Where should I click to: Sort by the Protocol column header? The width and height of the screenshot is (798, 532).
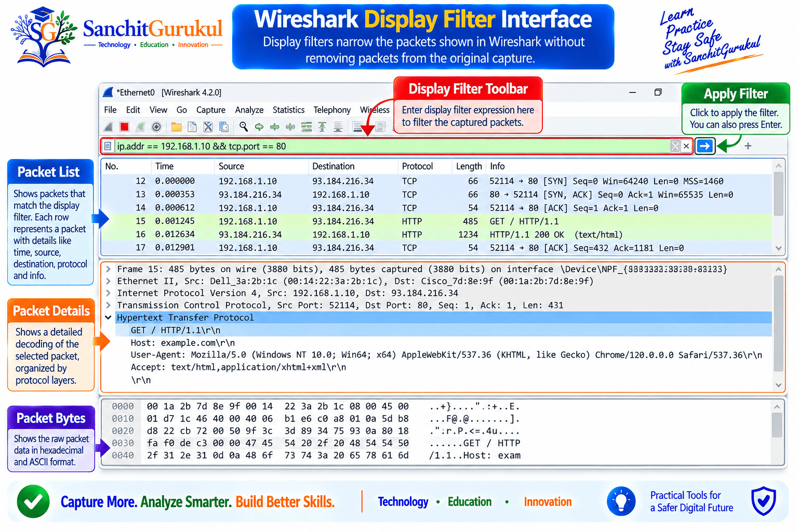(x=425, y=166)
